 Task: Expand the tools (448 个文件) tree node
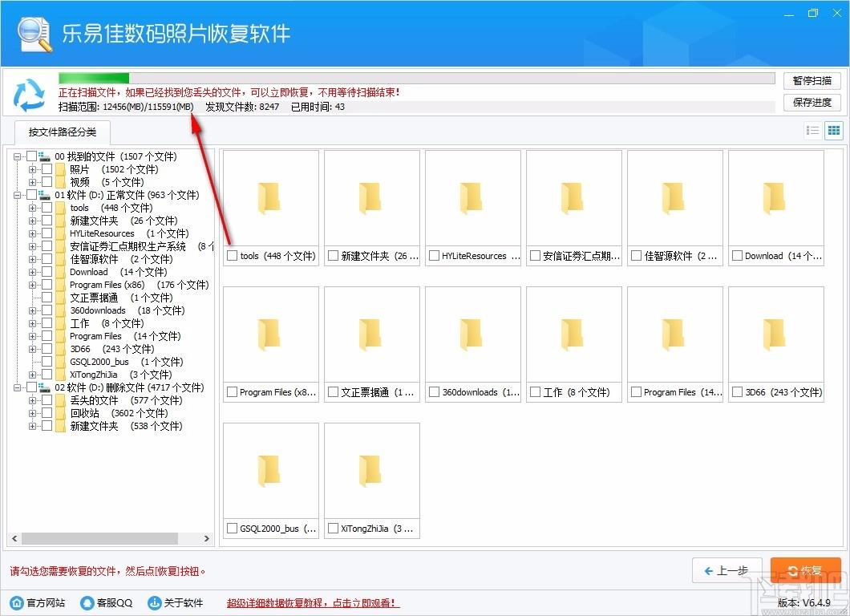[x=33, y=208]
